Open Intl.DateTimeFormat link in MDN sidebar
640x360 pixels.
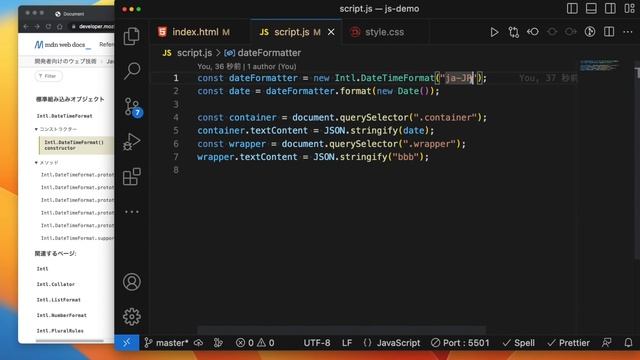tap(64, 116)
